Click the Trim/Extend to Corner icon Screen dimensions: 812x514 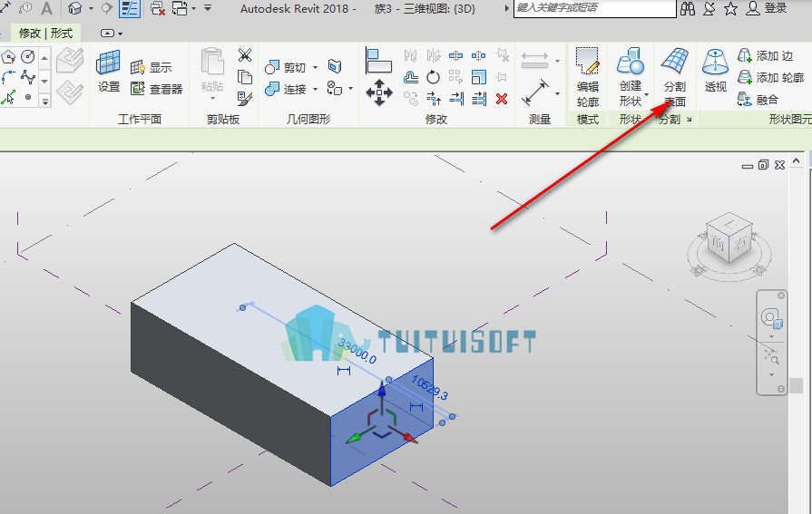[434, 98]
